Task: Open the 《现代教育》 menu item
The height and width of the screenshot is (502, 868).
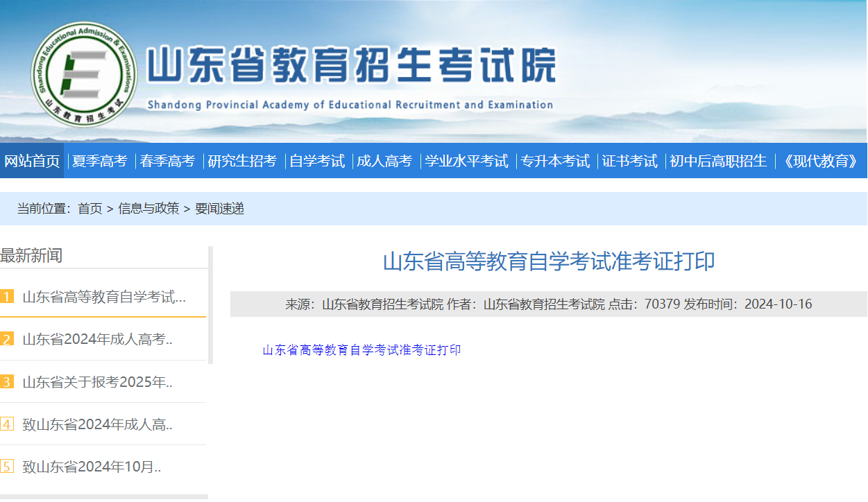Action: click(x=819, y=161)
